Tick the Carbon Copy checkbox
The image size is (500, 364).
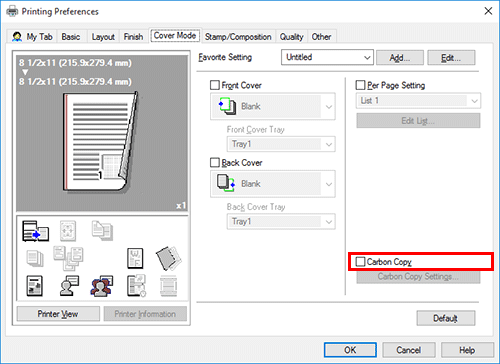(360, 262)
